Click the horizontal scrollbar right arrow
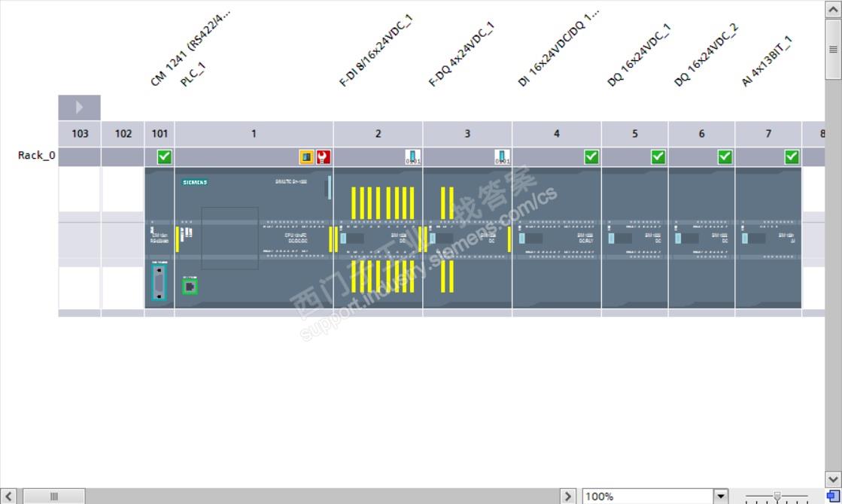This screenshot has width=842, height=504. pos(567,496)
